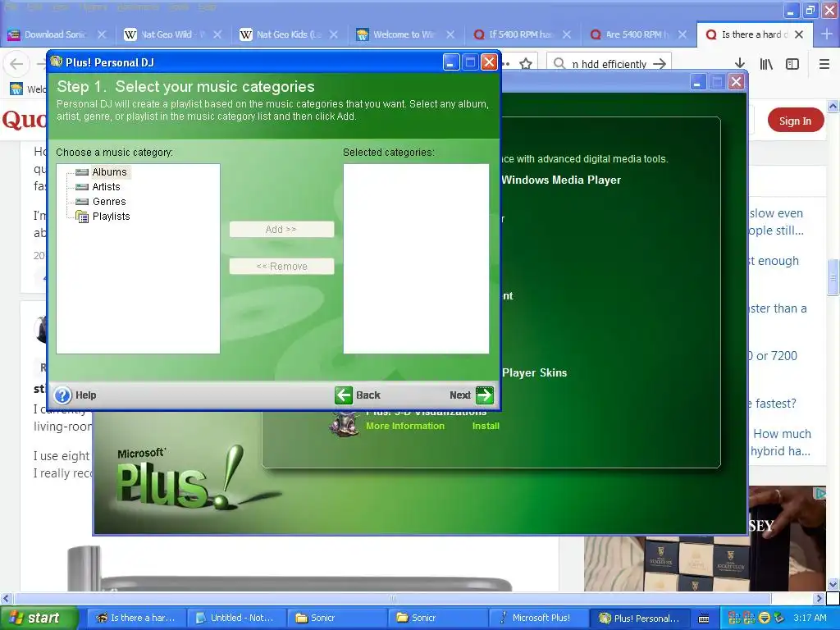
Task: Minimize the Microsoft Plus! window
Action: (x=697, y=82)
